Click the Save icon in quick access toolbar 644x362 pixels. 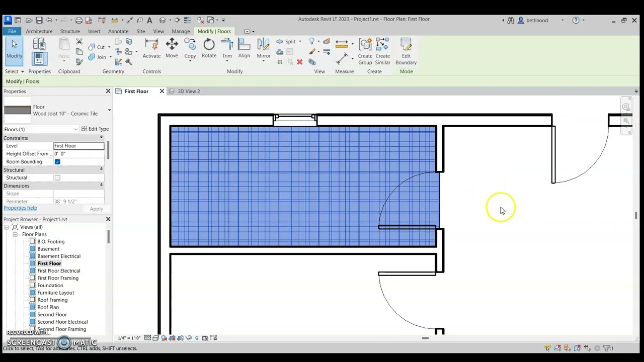point(39,20)
